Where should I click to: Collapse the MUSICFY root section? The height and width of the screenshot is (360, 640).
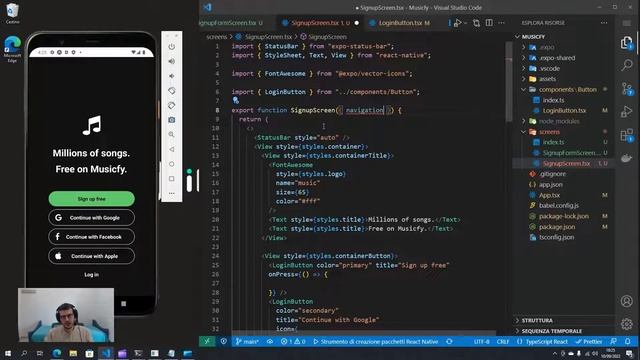(x=564, y=37)
